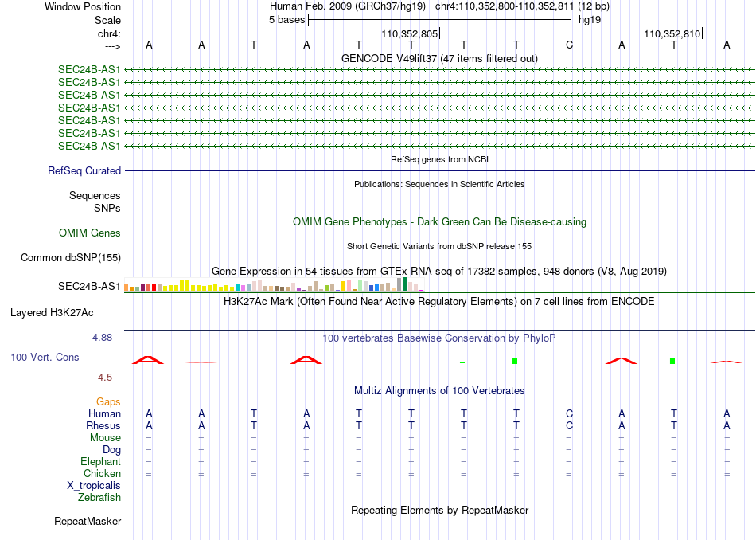Open the "OMIM Genes" track label
The height and width of the screenshot is (540, 756).
tap(90, 233)
